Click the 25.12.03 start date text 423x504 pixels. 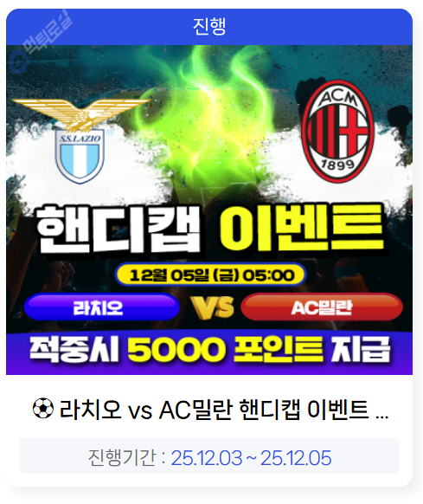click(206, 458)
